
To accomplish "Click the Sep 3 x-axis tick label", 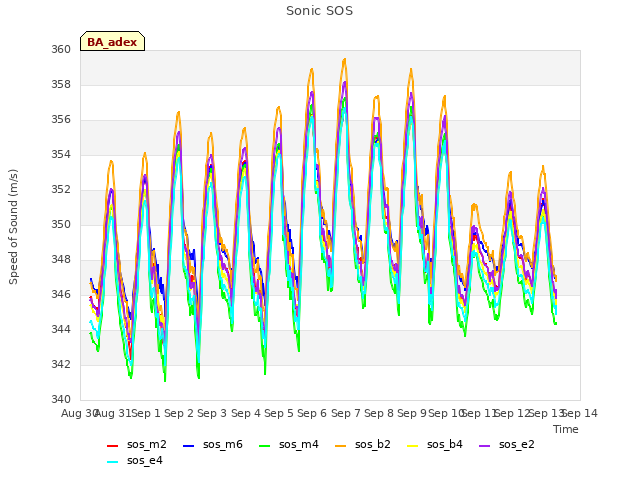I will click(212, 413).
